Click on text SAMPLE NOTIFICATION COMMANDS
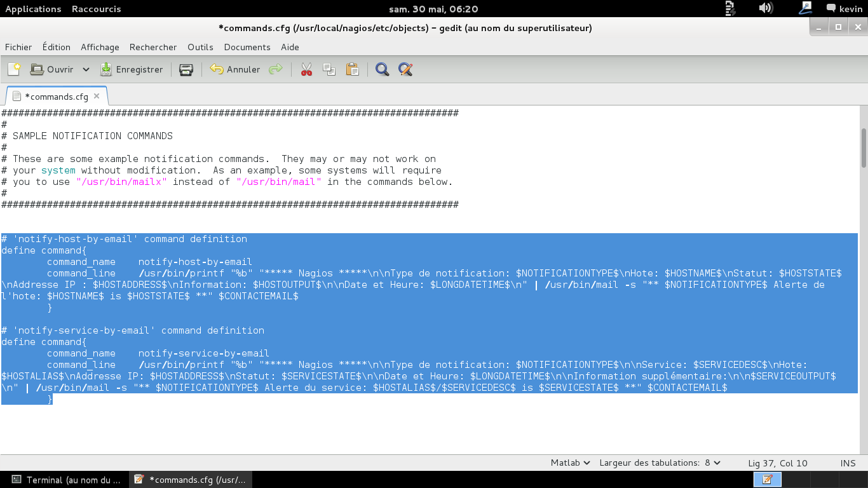This screenshot has width=868, height=488. (x=93, y=136)
